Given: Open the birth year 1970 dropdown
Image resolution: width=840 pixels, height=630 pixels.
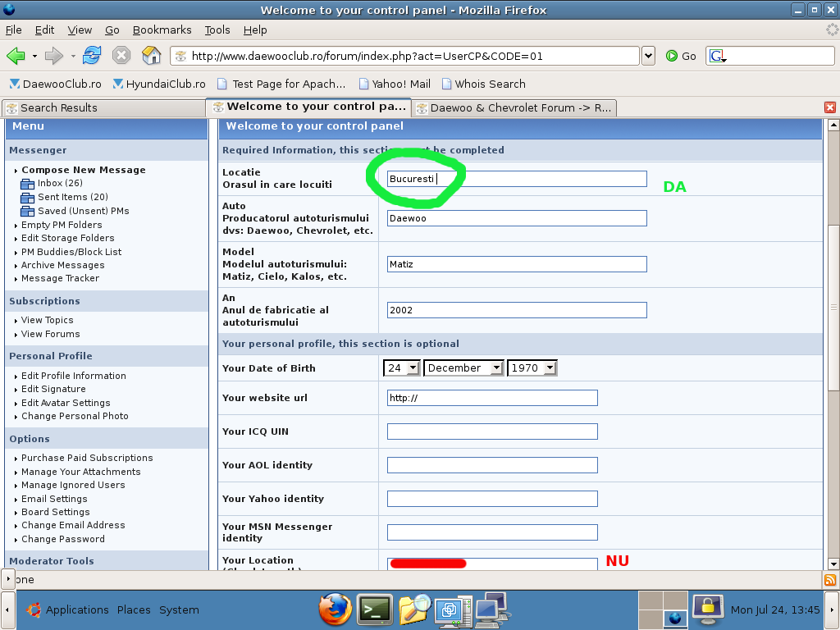Looking at the screenshot, I should pos(532,368).
